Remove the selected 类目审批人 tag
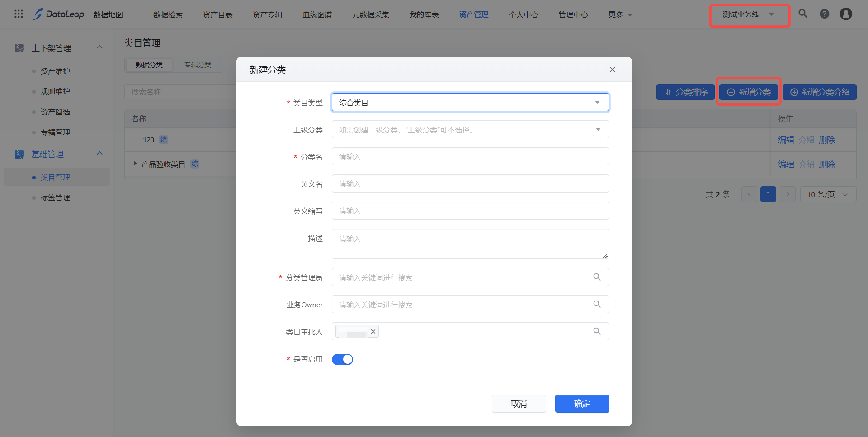868x437 pixels. pos(373,332)
